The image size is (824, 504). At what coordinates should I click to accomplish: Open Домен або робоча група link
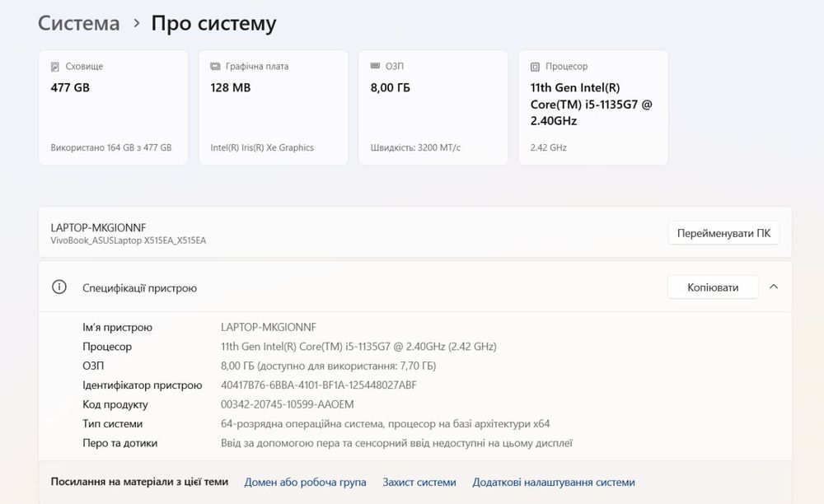pyautogui.click(x=305, y=482)
